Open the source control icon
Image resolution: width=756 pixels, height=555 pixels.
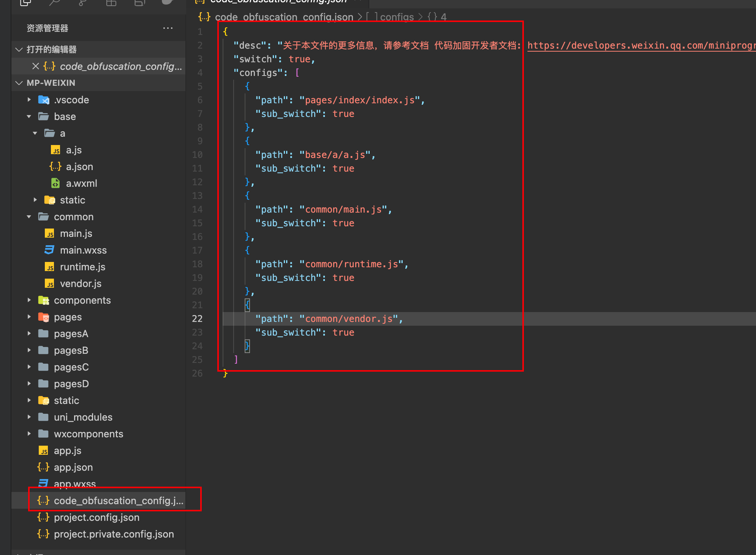tap(82, 3)
